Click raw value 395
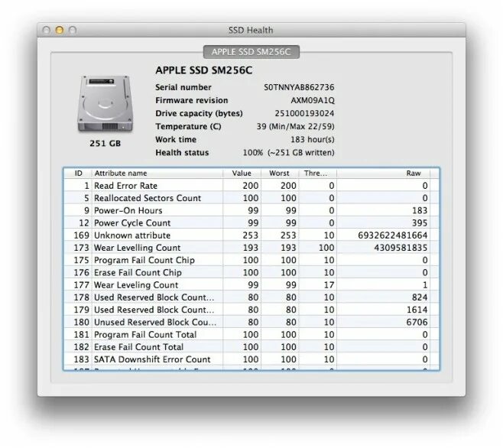This screenshot has width=503, height=448. [x=420, y=223]
